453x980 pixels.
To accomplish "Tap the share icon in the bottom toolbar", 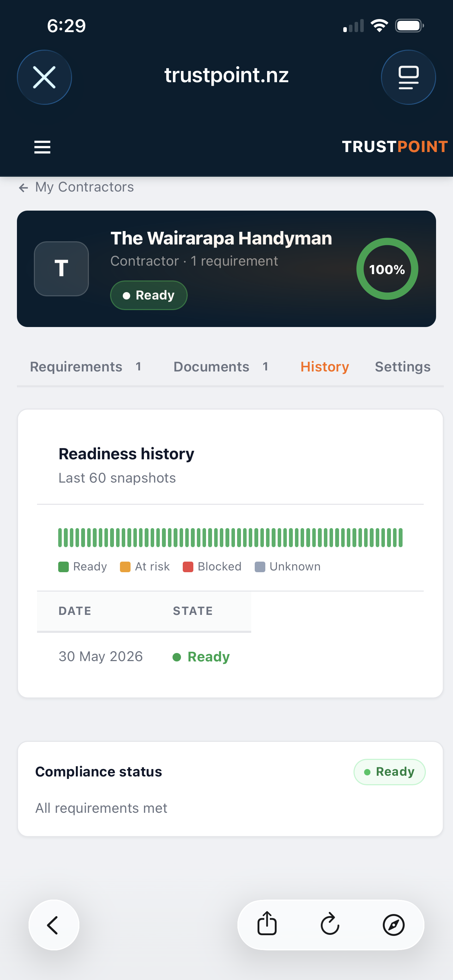I will (x=267, y=924).
